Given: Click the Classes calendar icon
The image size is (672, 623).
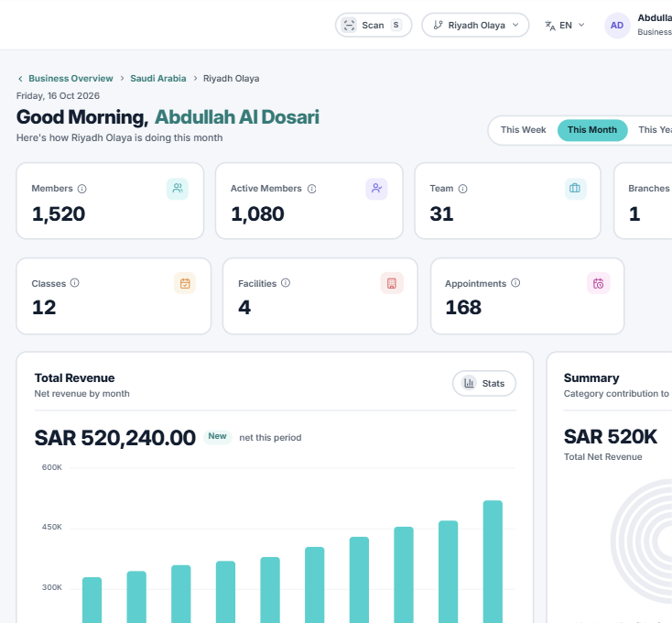Looking at the screenshot, I should point(185,283).
